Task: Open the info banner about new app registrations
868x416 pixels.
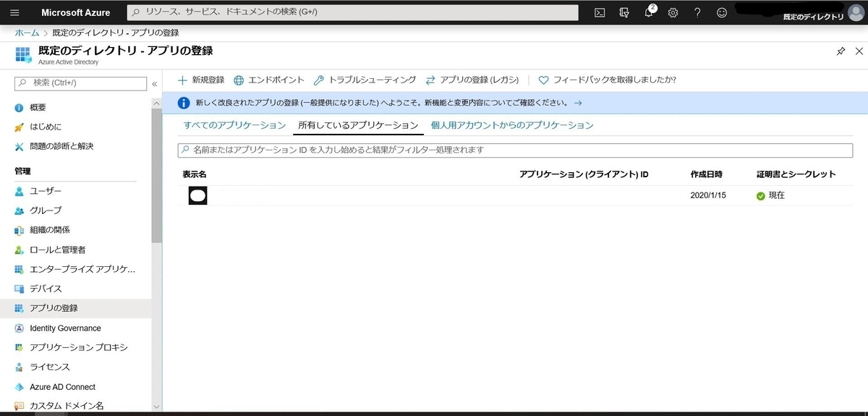Action: coord(515,103)
